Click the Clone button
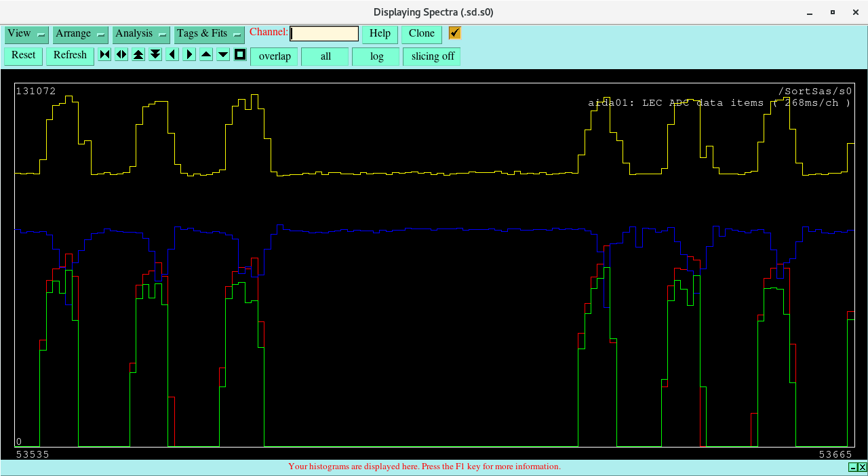Viewport: 868px width, 476px height. point(421,34)
